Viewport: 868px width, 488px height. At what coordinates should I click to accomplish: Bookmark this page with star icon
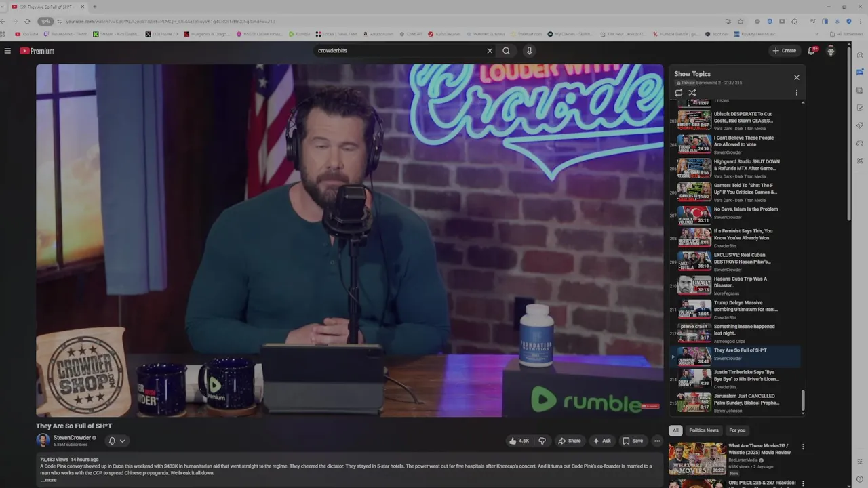click(741, 21)
